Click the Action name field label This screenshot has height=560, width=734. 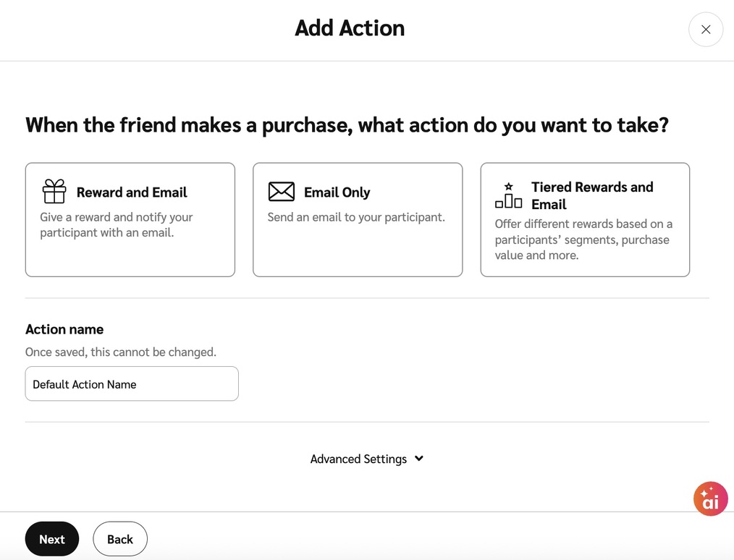(64, 329)
